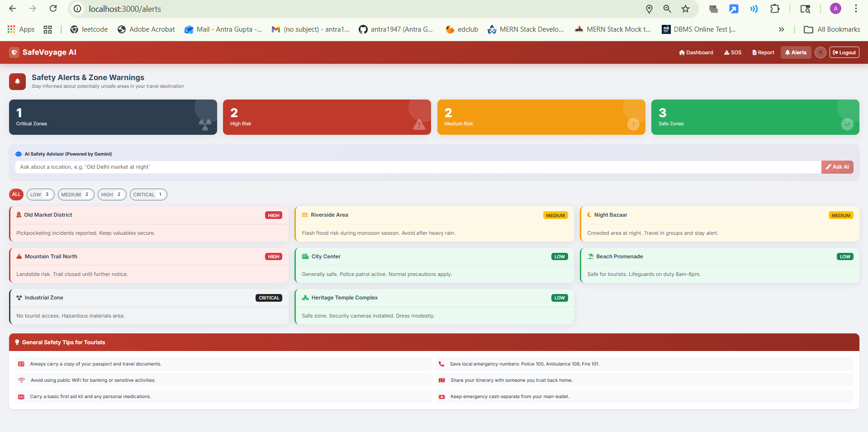Click "Landslide risk. Trail closed until further notice."
This screenshot has height=432, width=868.
coord(72,274)
